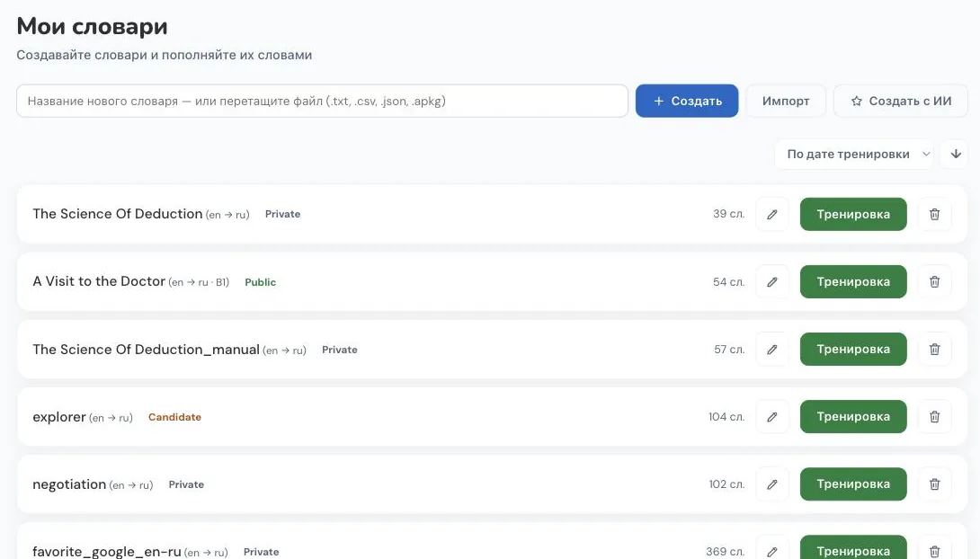Click the 54 сл. word count
This screenshot has height=559, width=980.
[729, 281]
